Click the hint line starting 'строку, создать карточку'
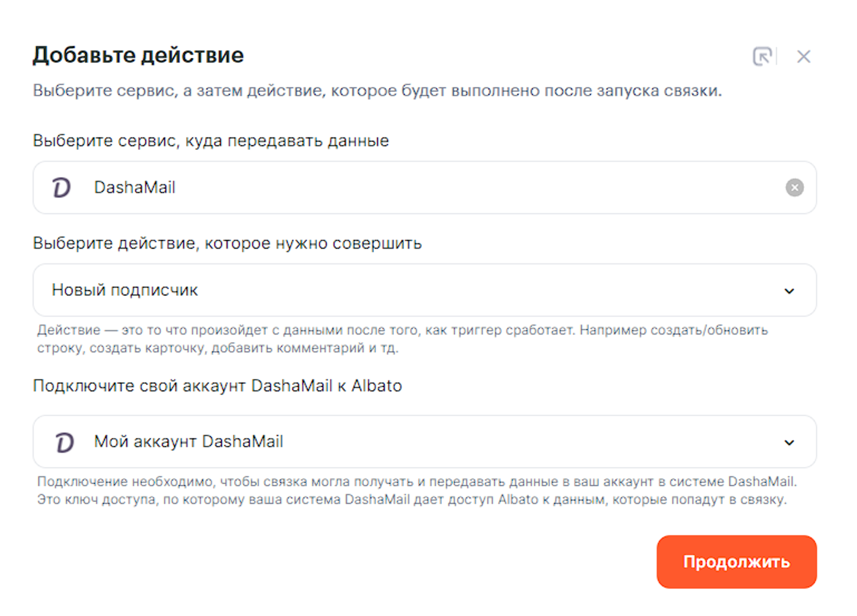The height and width of the screenshot is (616, 857). click(x=217, y=348)
